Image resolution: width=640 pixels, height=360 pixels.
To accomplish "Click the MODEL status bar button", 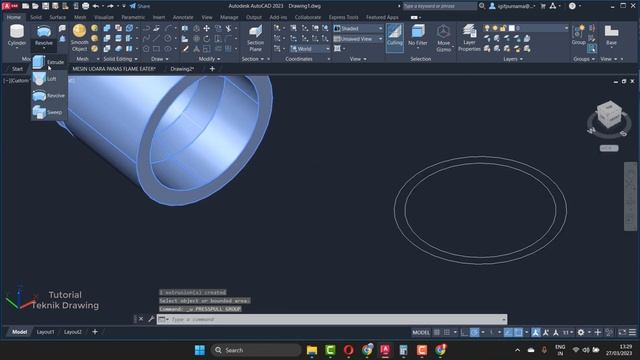I will coord(421,332).
